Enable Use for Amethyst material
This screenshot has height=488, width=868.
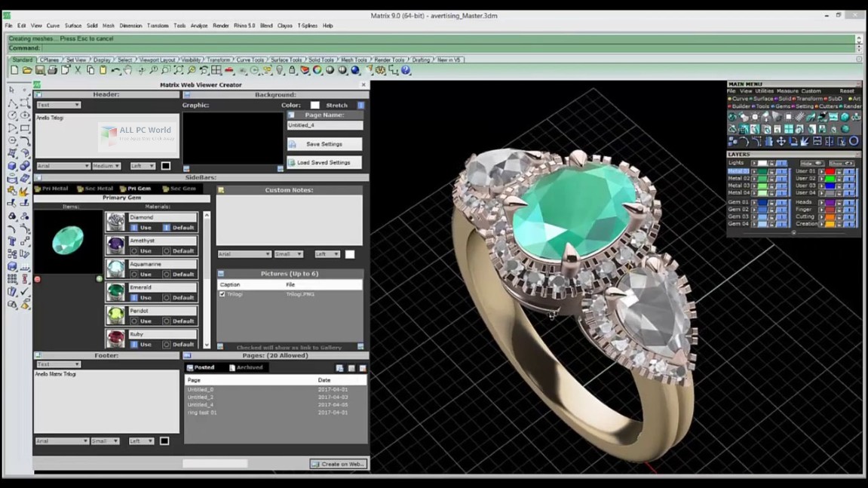point(134,251)
